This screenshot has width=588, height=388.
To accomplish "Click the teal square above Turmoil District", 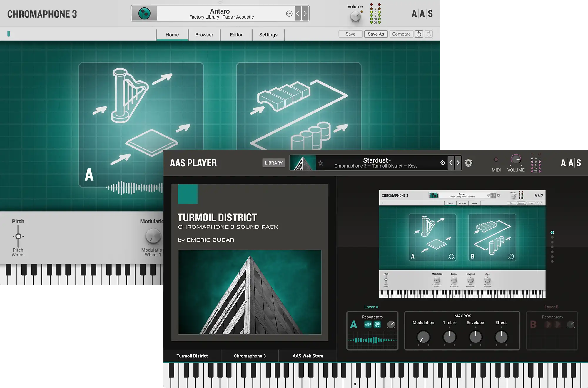I will click(x=188, y=194).
